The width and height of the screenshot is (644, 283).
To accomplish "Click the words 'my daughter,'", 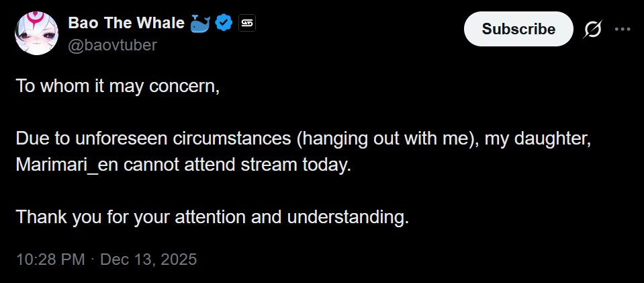I will coord(538,139).
